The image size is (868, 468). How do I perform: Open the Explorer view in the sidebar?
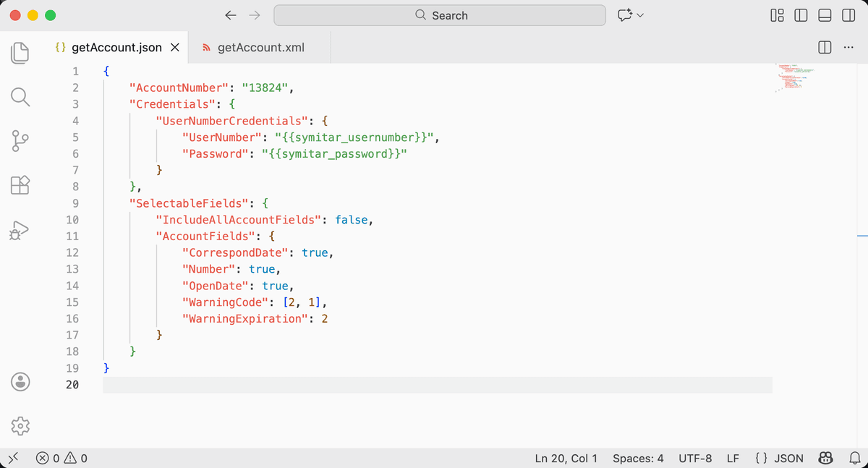(20, 52)
